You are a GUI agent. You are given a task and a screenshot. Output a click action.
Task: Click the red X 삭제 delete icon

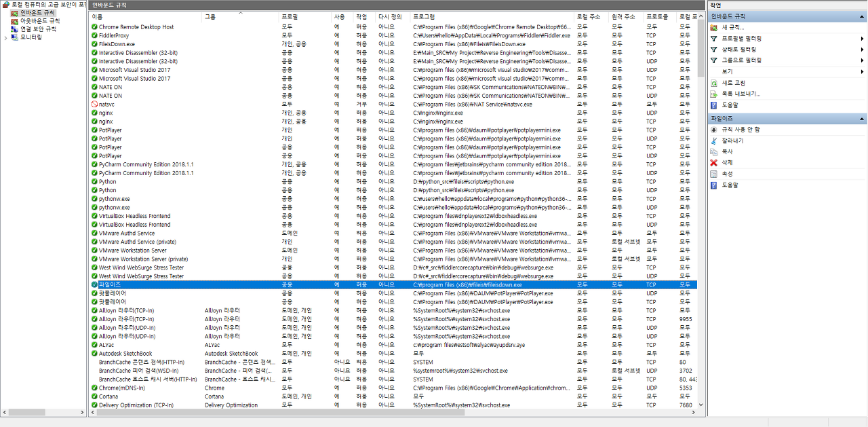tap(713, 163)
